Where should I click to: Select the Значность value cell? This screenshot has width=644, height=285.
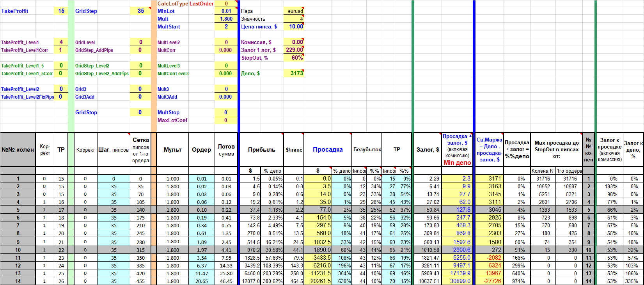[293, 19]
